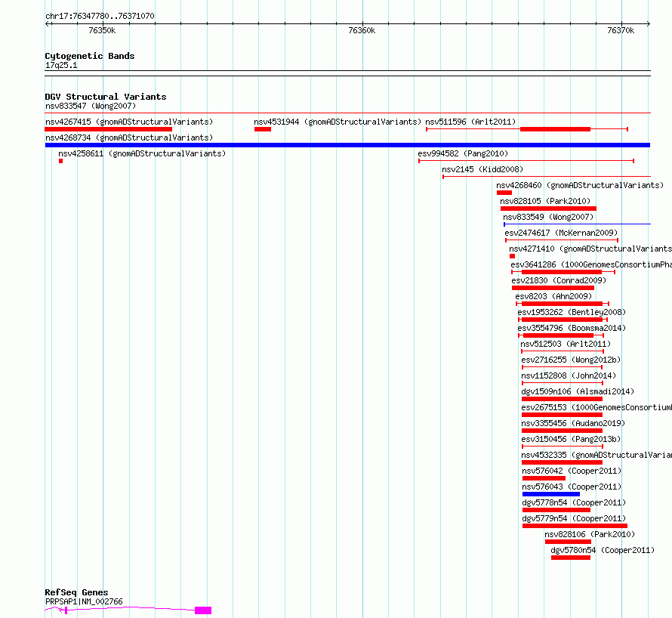Select the small nsv4258611 red variant square

point(61,161)
